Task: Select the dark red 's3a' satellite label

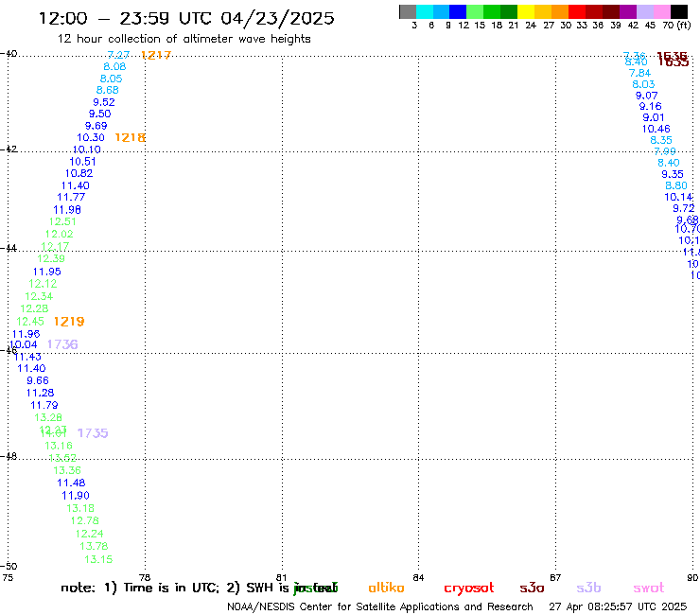Action: tap(532, 588)
